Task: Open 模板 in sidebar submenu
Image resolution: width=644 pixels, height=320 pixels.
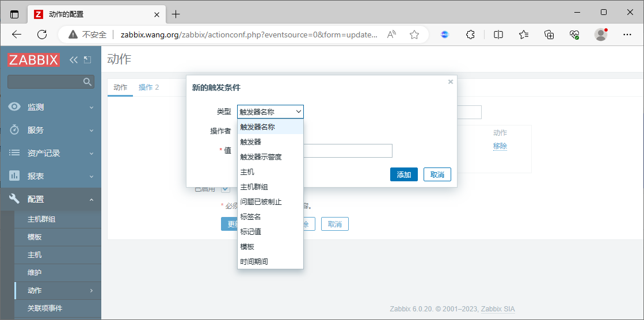Action: [x=58, y=237]
